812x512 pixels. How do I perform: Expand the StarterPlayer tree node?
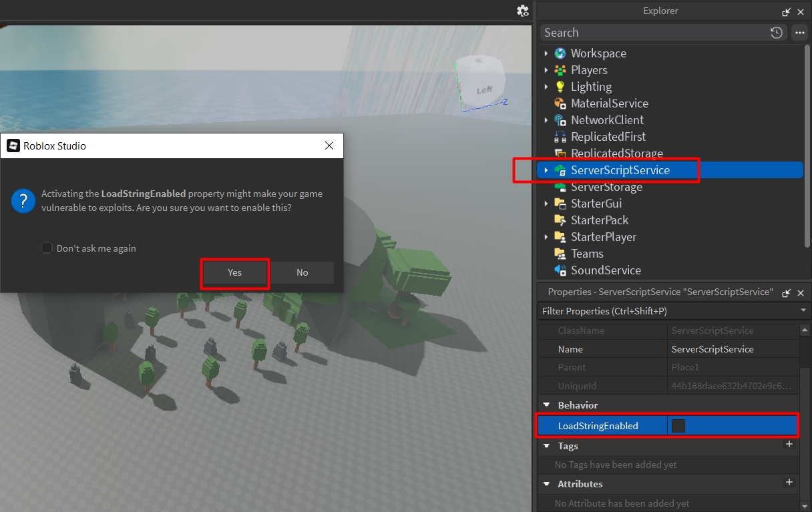tap(546, 237)
